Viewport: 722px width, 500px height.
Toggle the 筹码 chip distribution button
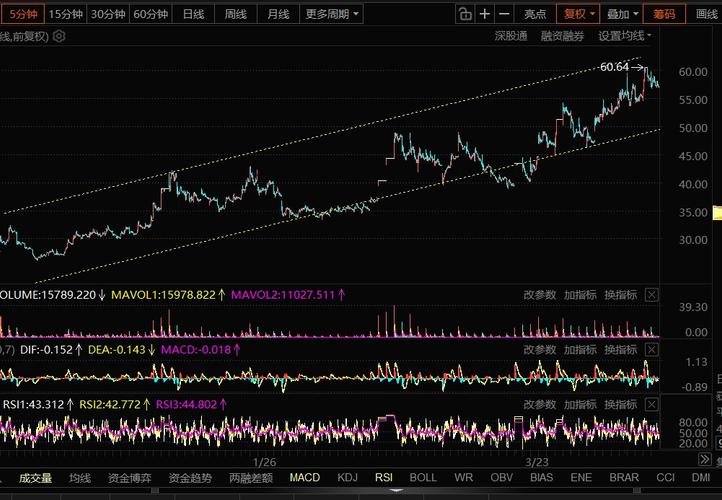pyautogui.click(x=664, y=14)
